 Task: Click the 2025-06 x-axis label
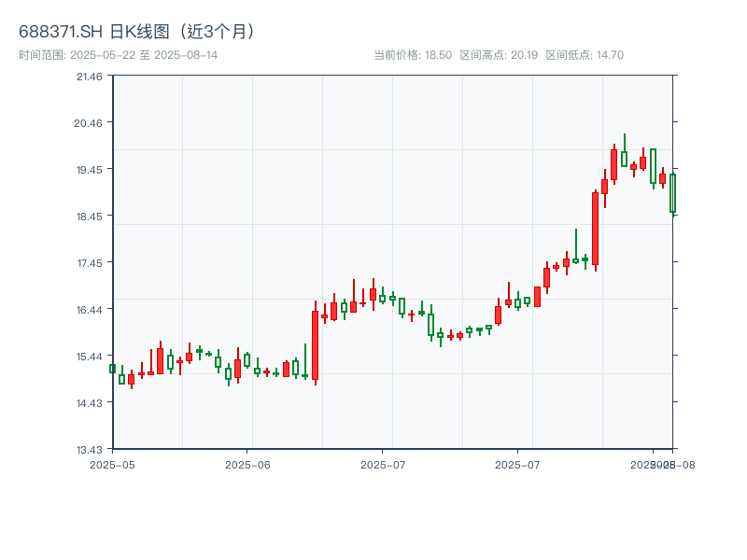coord(247,464)
